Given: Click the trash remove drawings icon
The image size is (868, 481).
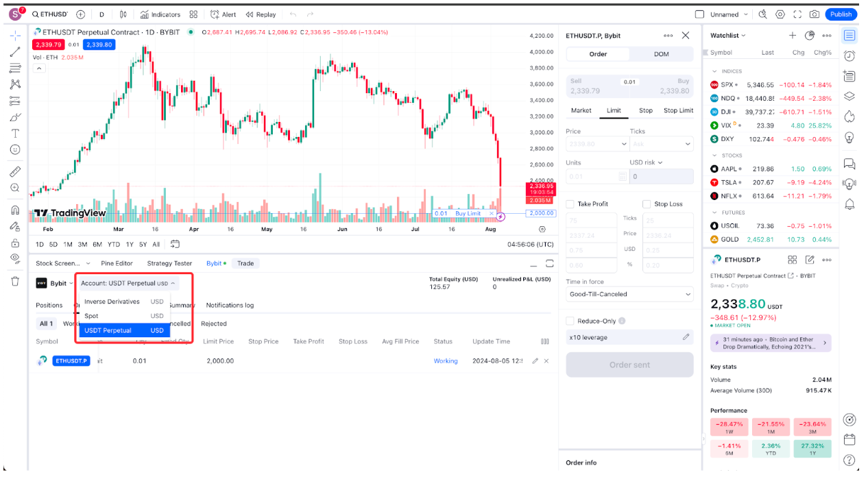Looking at the screenshot, I should (15, 281).
